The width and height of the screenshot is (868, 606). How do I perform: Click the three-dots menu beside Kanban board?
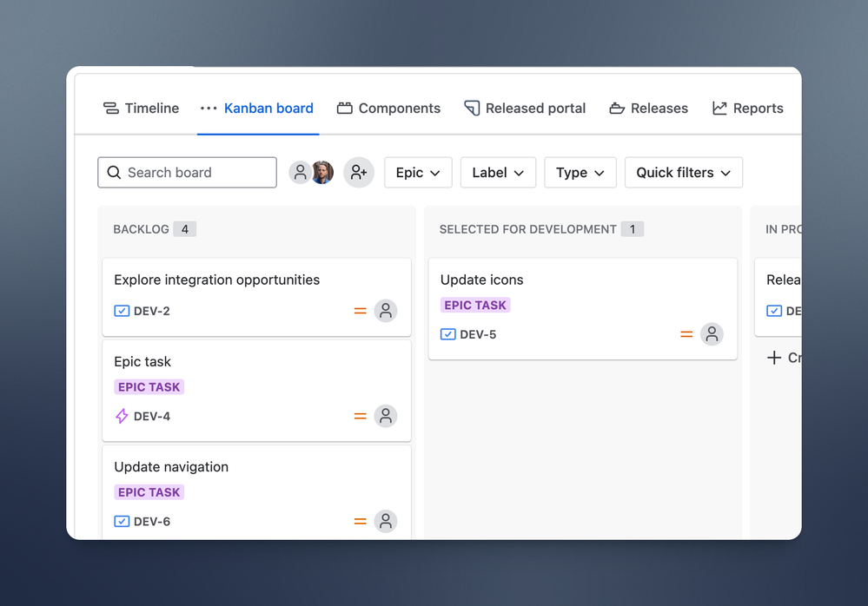(209, 109)
